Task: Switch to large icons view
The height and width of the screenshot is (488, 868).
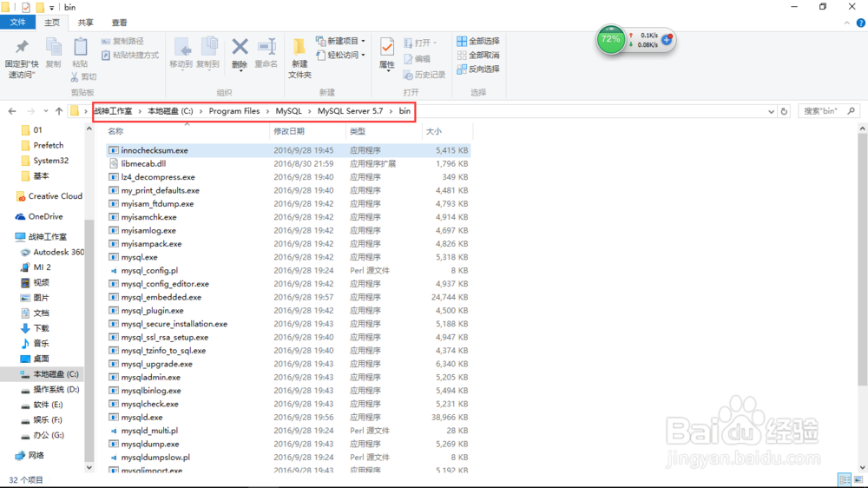Action: [x=858, y=479]
